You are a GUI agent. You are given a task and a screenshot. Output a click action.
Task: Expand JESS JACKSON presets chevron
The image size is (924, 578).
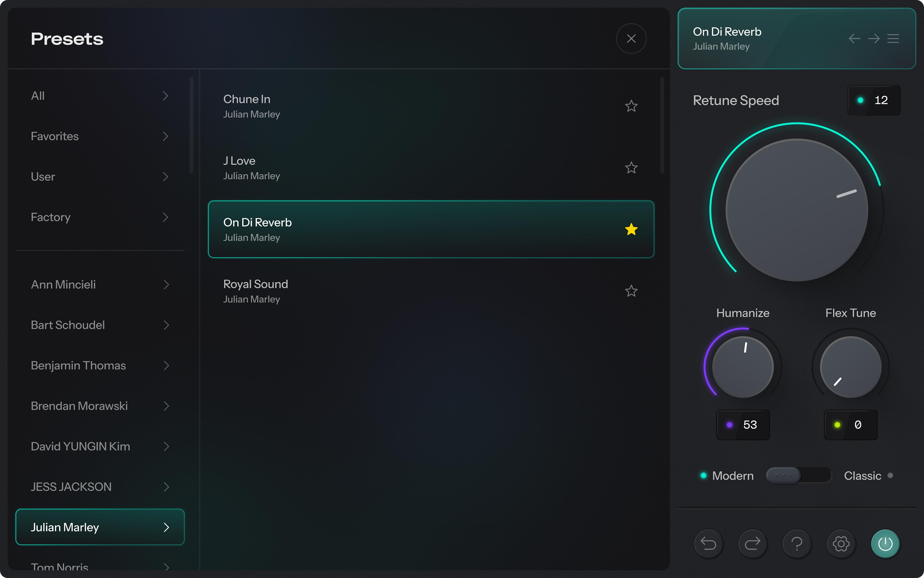point(166,487)
